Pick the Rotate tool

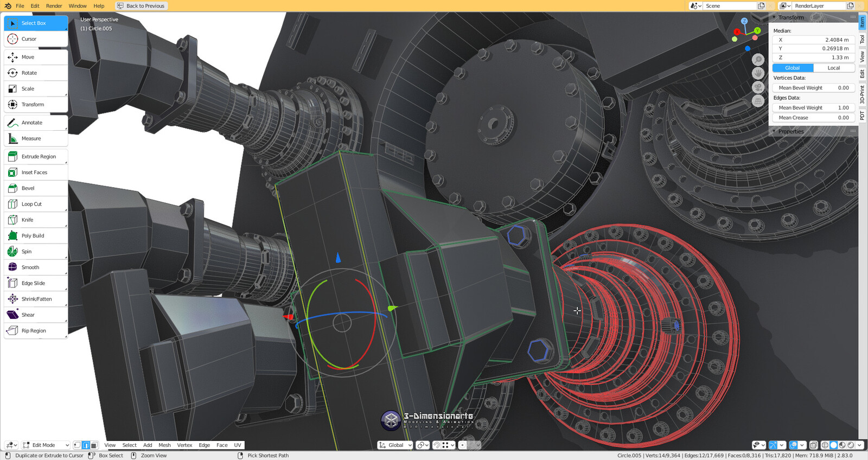(36, 73)
